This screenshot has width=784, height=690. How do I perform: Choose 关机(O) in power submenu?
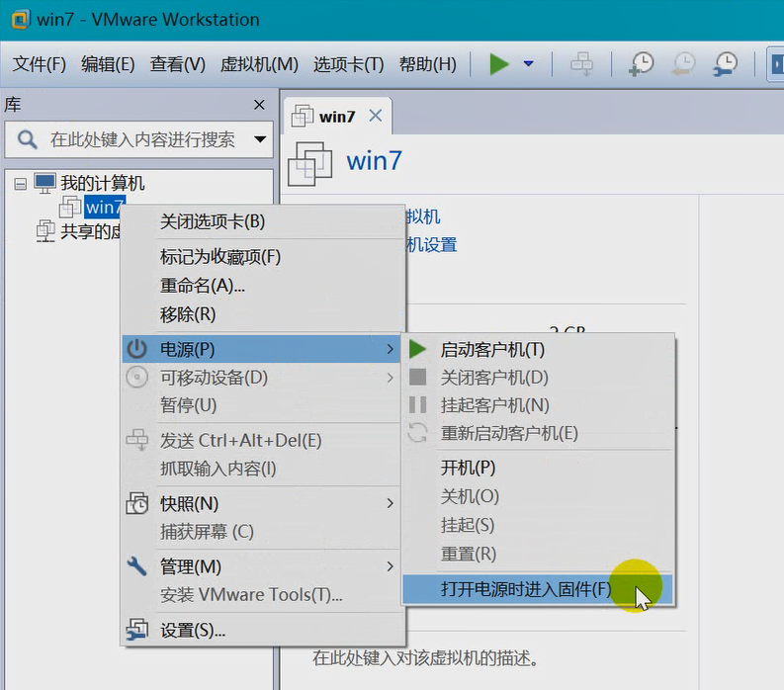click(539, 496)
